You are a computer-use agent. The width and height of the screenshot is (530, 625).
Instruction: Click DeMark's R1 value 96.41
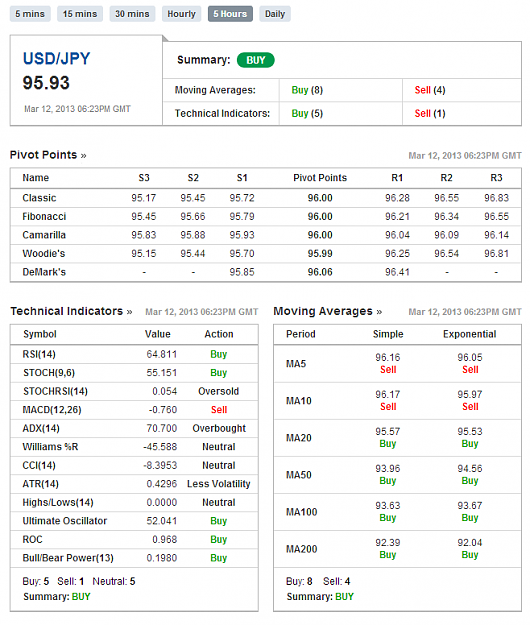click(x=397, y=272)
